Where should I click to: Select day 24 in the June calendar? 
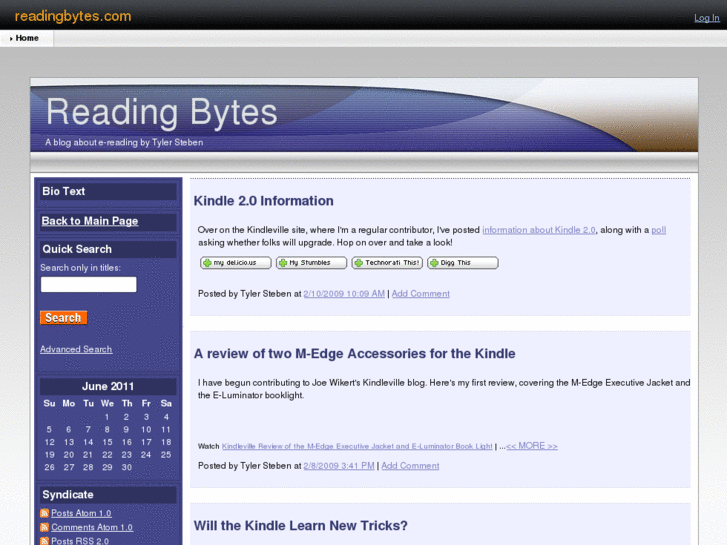coord(146,455)
